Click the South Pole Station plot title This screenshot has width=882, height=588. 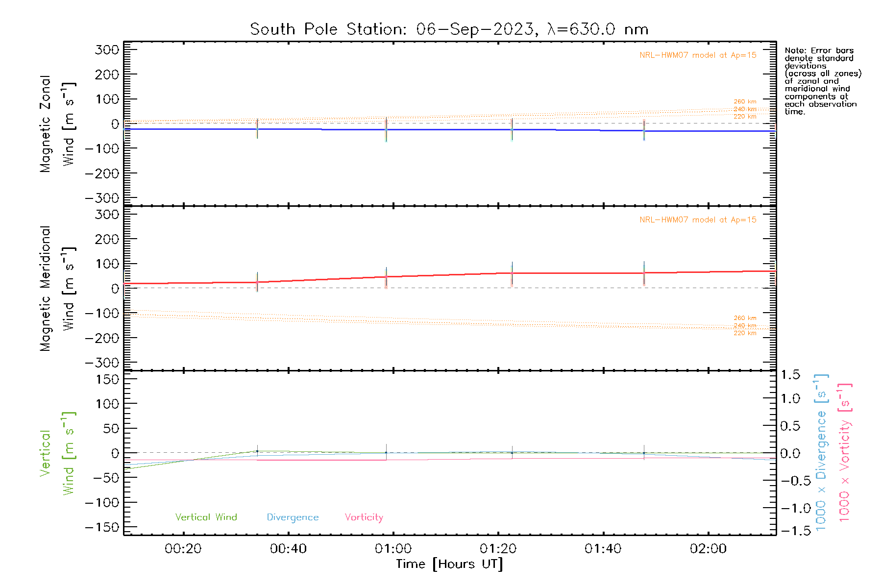pos(449,29)
